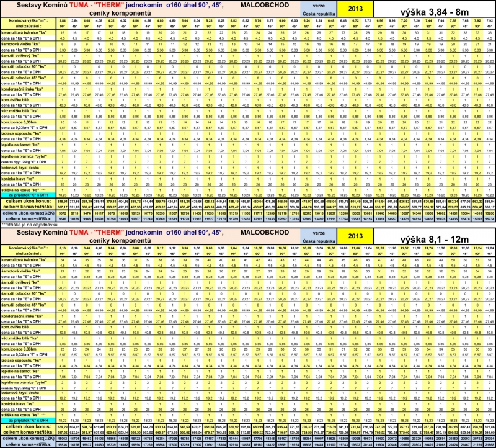Viewport: 496px width, 448px height.
Task: Click row label "šam.díl odbočka 45° "ks"" in the 8,1 - 12m table
Action: coord(24,305)
